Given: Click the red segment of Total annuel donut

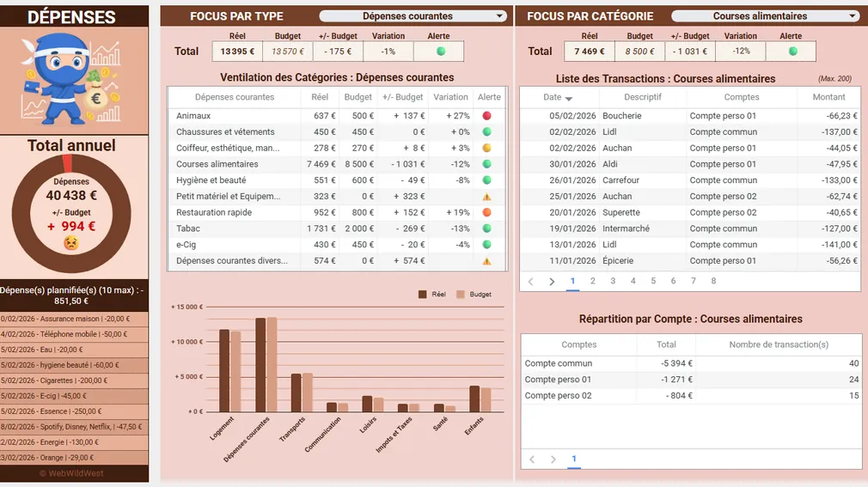Looking at the screenshot, I should point(68,164).
